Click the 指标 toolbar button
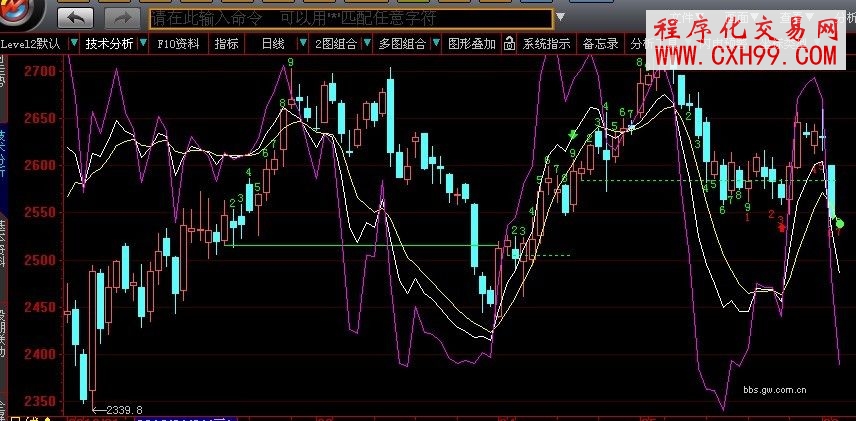 [x=227, y=44]
